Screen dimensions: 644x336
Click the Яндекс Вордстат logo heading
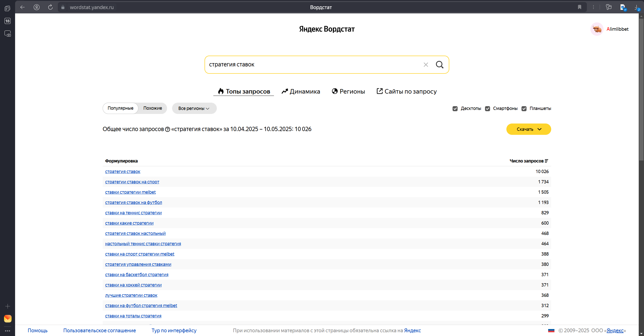(x=327, y=29)
